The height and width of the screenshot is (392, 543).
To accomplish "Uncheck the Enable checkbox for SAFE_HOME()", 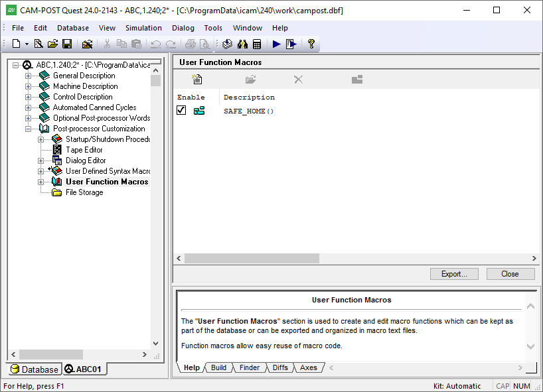I will [181, 110].
